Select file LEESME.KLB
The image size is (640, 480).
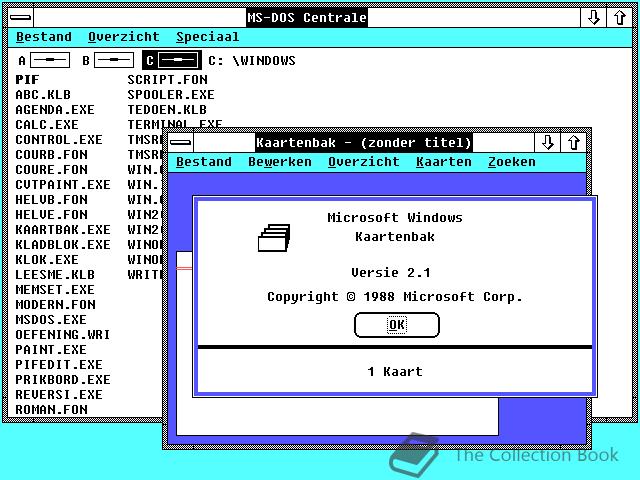(x=55, y=275)
